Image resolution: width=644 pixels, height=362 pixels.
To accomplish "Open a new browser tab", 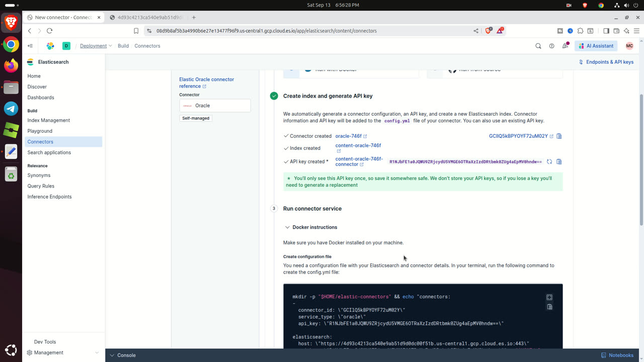I will [x=194, y=17].
